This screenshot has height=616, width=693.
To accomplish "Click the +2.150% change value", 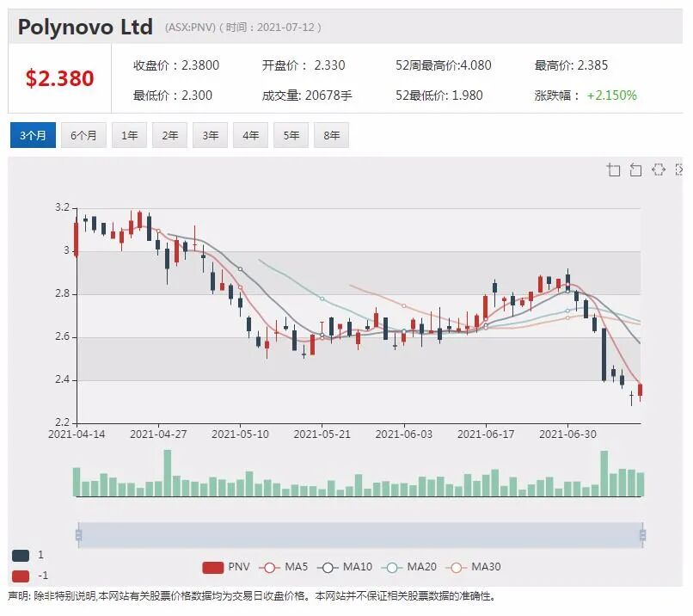I will [611, 95].
